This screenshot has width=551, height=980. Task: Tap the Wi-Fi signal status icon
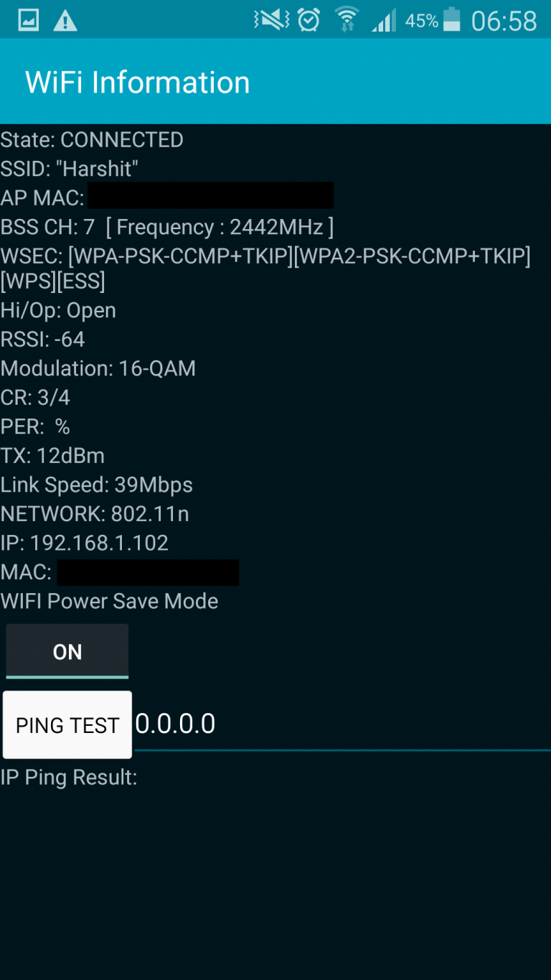click(347, 20)
